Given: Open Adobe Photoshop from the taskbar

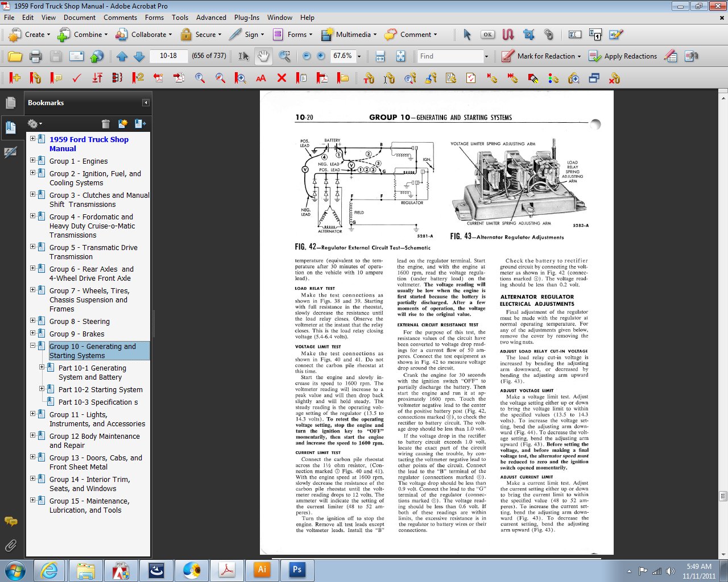Looking at the screenshot, I should (x=297, y=569).
